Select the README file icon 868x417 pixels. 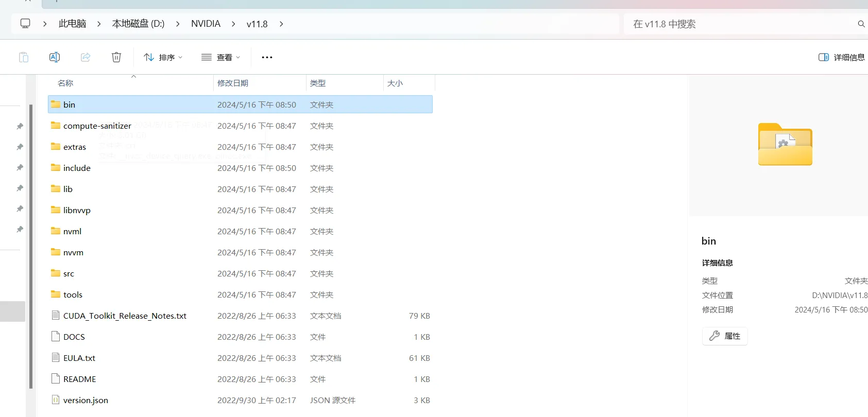[56, 378]
